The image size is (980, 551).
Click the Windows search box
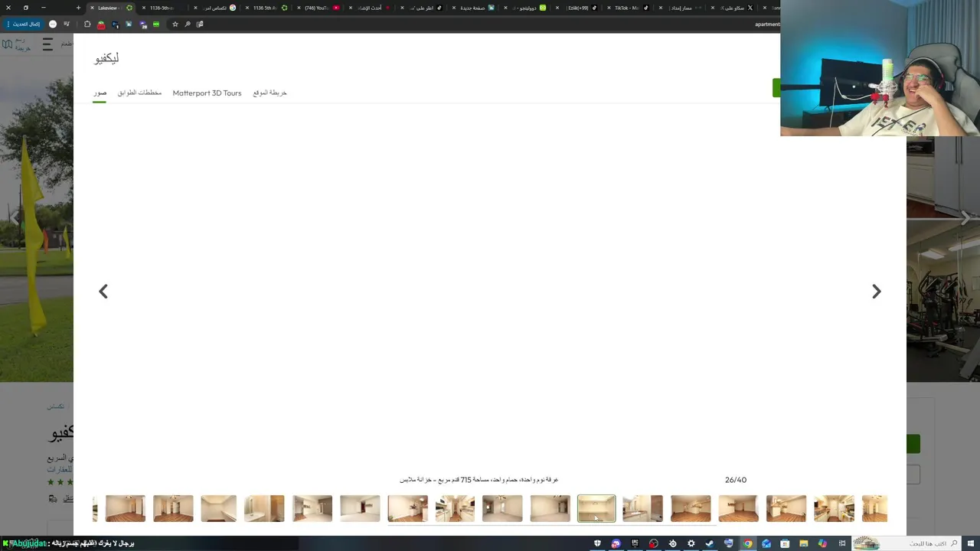(x=906, y=543)
